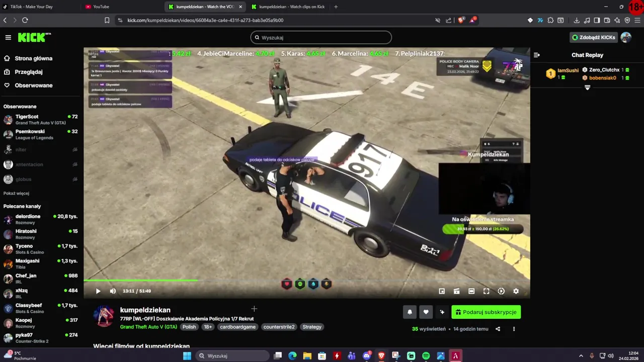Open the three-dot video options menu

[x=514, y=329]
